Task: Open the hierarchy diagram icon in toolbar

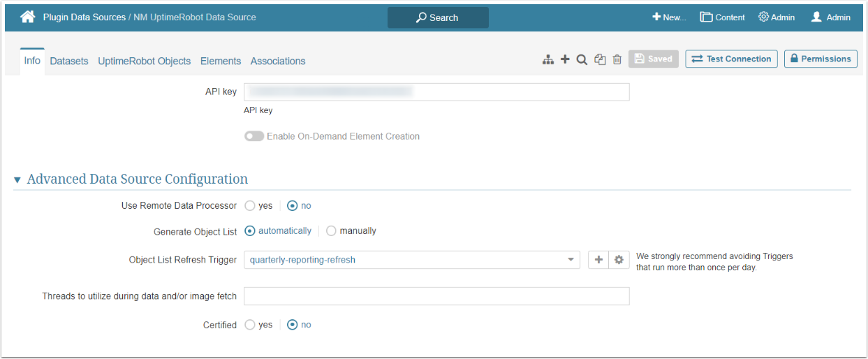Action: click(x=548, y=60)
